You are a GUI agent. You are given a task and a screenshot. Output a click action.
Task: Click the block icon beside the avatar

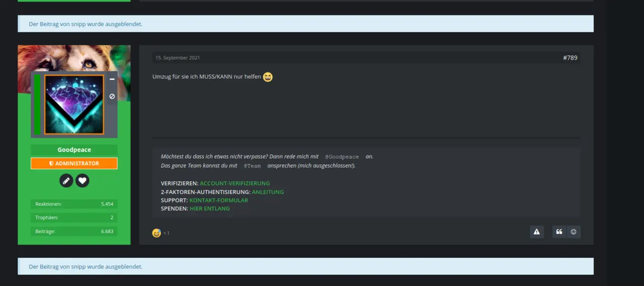coord(112,96)
